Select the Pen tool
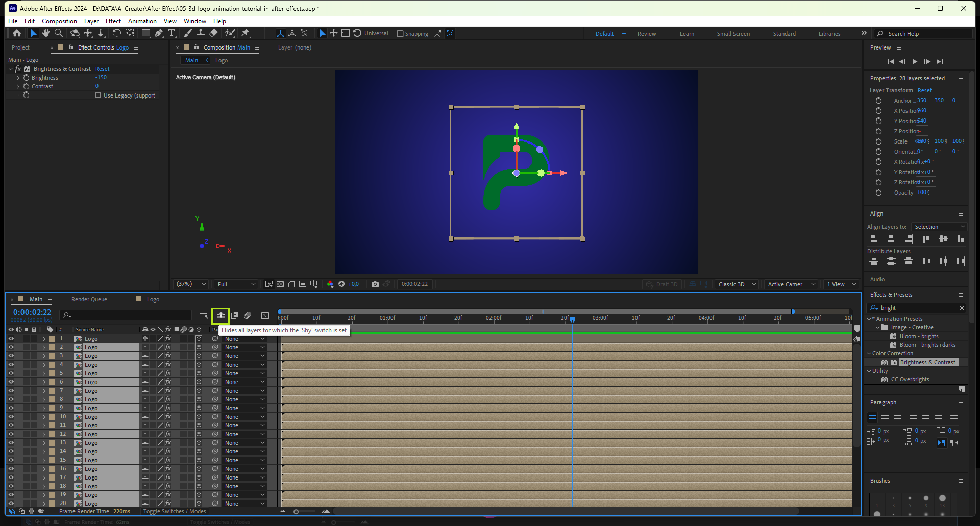980x526 pixels. click(x=159, y=33)
